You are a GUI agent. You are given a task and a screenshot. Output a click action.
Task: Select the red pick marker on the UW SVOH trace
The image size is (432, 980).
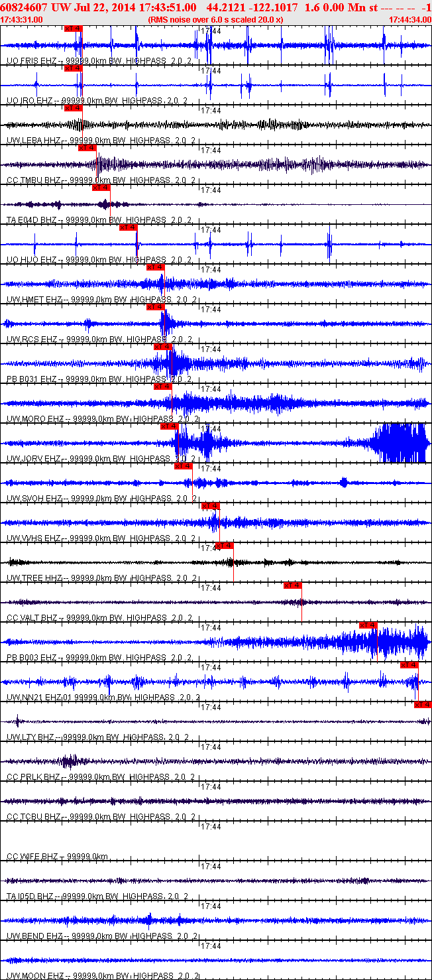point(183,466)
